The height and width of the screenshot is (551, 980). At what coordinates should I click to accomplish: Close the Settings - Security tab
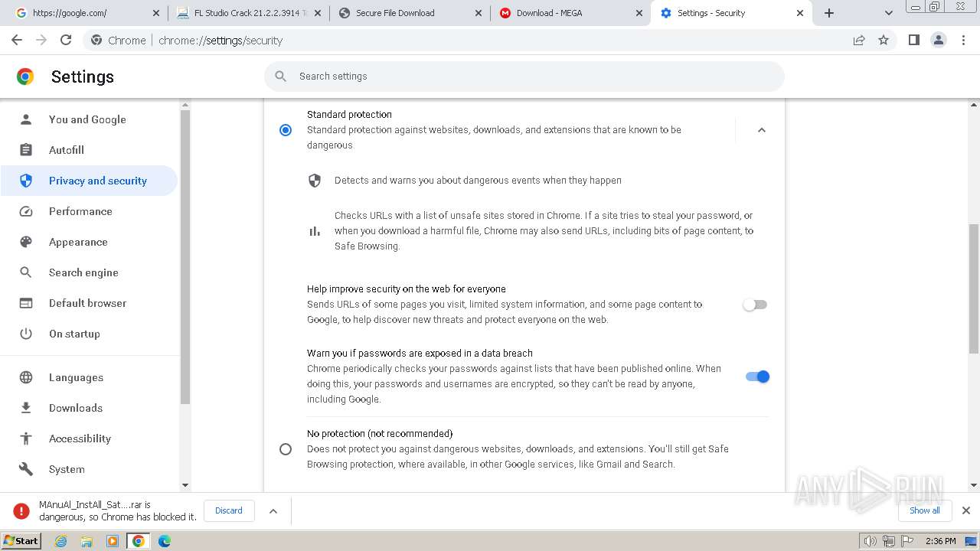(x=800, y=13)
